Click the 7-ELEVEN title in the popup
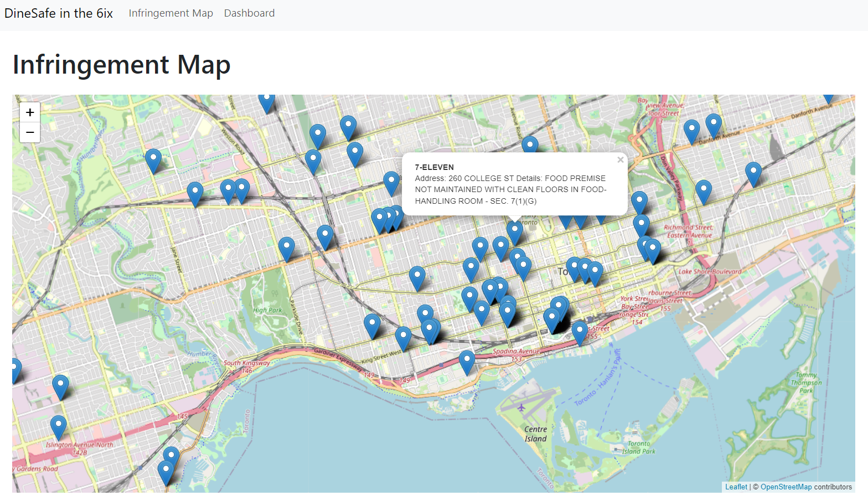Image resolution: width=868 pixels, height=501 pixels. [435, 167]
